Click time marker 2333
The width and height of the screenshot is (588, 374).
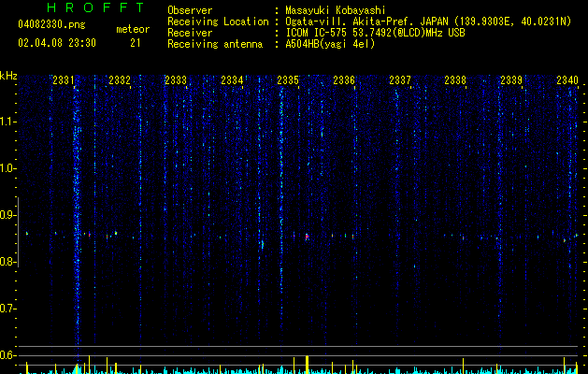click(176, 79)
